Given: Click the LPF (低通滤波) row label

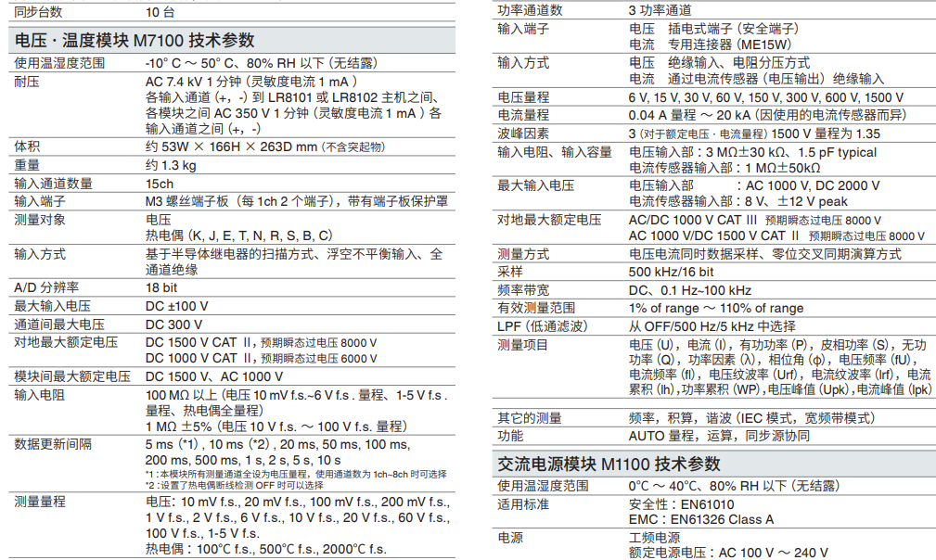Looking at the screenshot, I should click(542, 325).
